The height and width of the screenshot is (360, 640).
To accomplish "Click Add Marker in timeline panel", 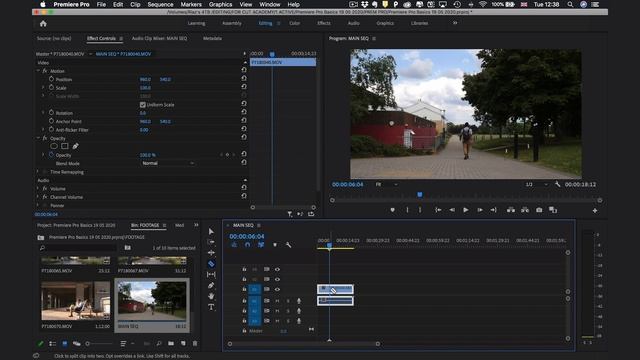I will [x=275, y=245].
